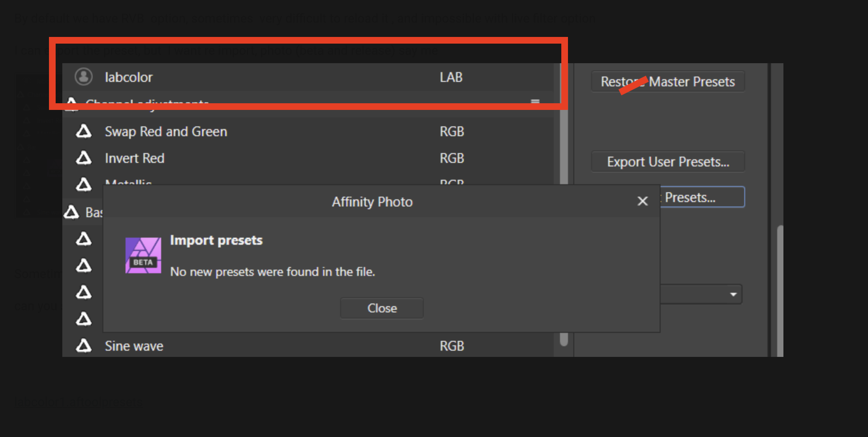Click the triangle icon next to Invert Red
Screen dimensions: 868x437
(83, 158)
